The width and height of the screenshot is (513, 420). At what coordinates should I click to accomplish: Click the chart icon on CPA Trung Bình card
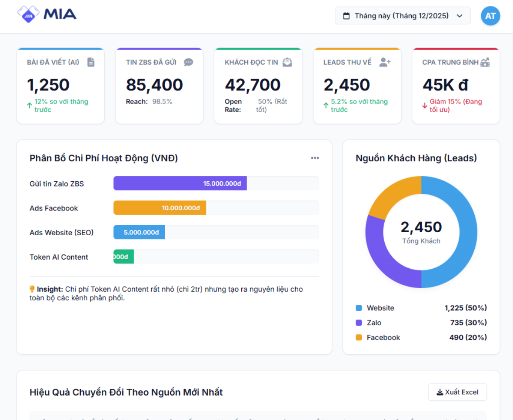[485, 62]
